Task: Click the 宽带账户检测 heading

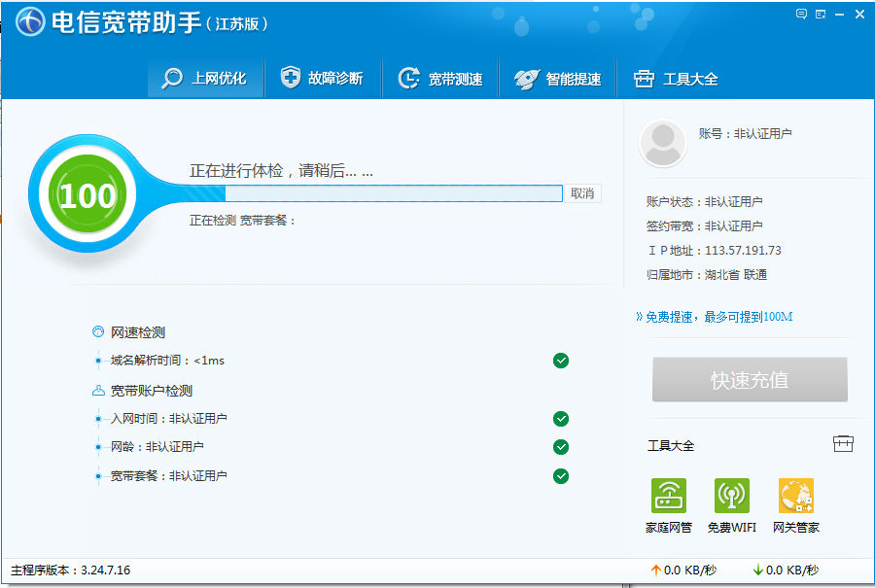Action: [x=152, y=391]
